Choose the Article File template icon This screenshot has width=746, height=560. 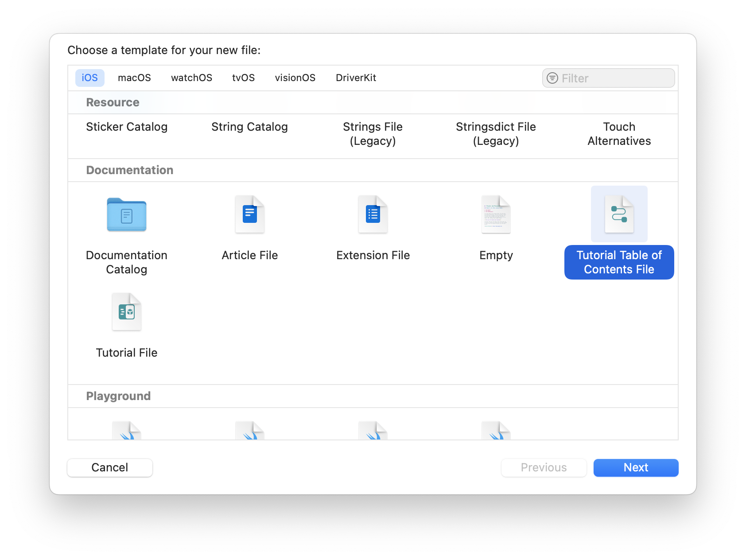250,214
